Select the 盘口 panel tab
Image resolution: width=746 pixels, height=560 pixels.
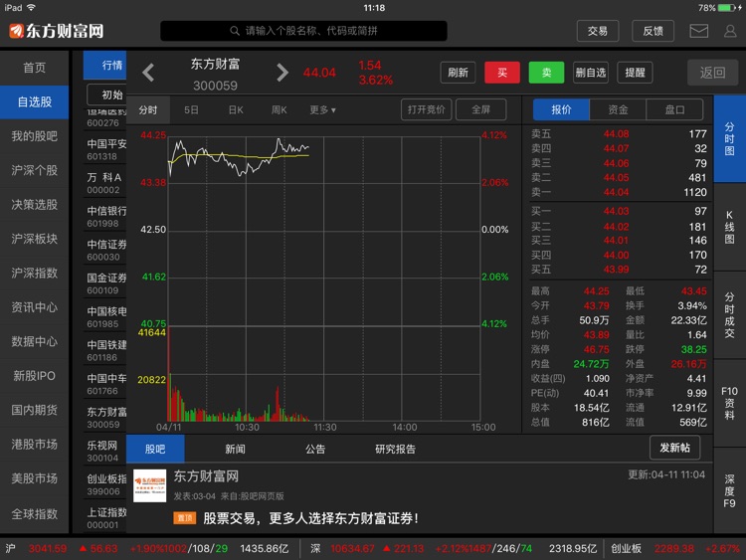(x=674, y=109)
